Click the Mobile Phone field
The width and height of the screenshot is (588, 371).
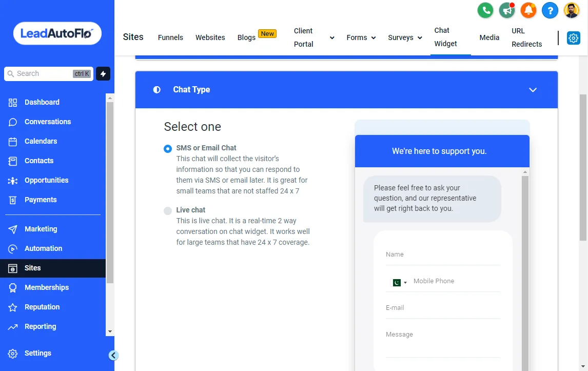click(456, 281)
